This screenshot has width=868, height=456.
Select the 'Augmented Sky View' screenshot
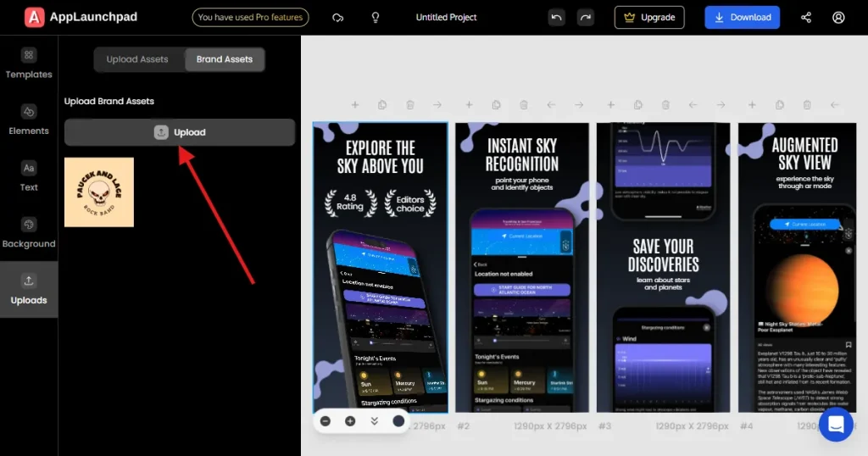point(797,267)
